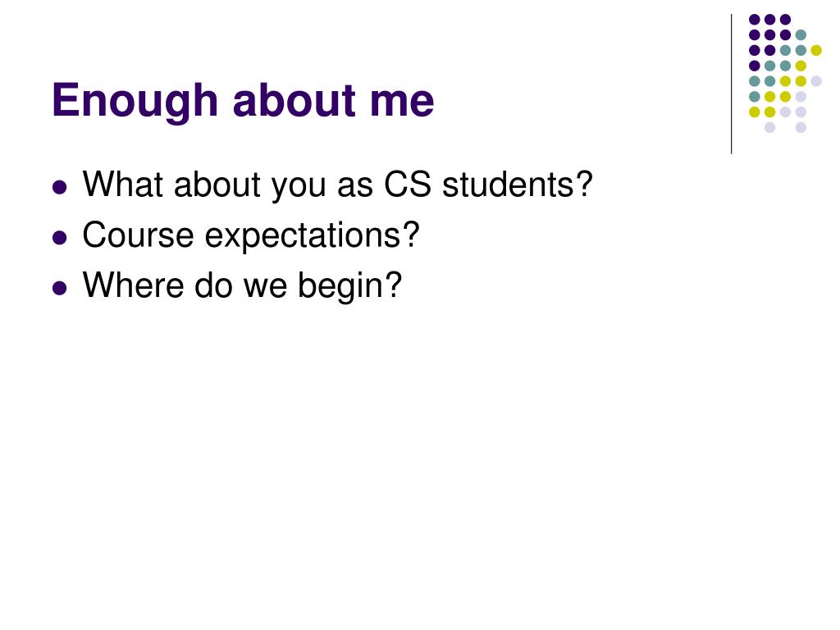Select the rightmost purple dot in first dot row
Image resolution: width=840 pixels, height=630 pixels.
(x=785, y=20)
